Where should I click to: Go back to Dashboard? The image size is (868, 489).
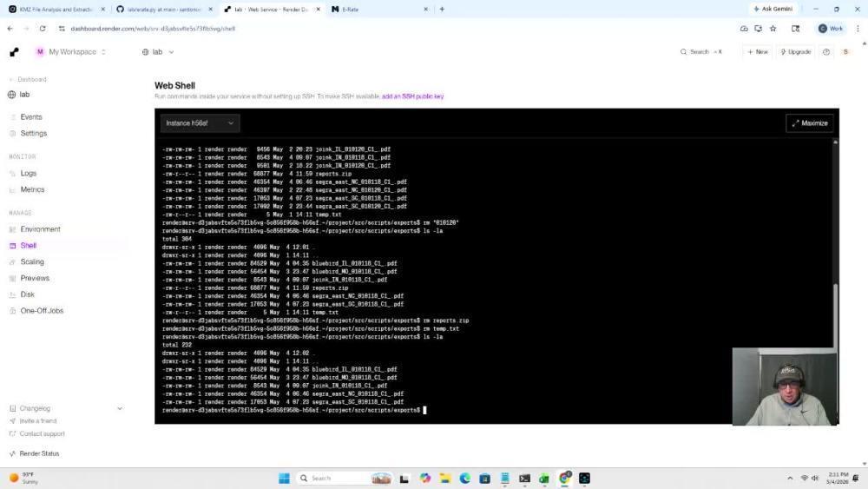29,79
